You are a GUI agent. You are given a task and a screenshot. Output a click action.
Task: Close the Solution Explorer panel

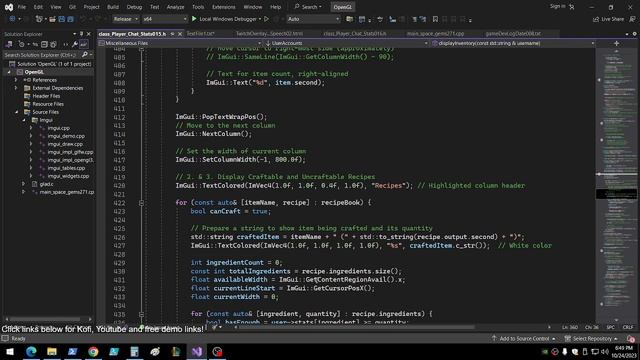pyautogui.click(x=89, y=34)
